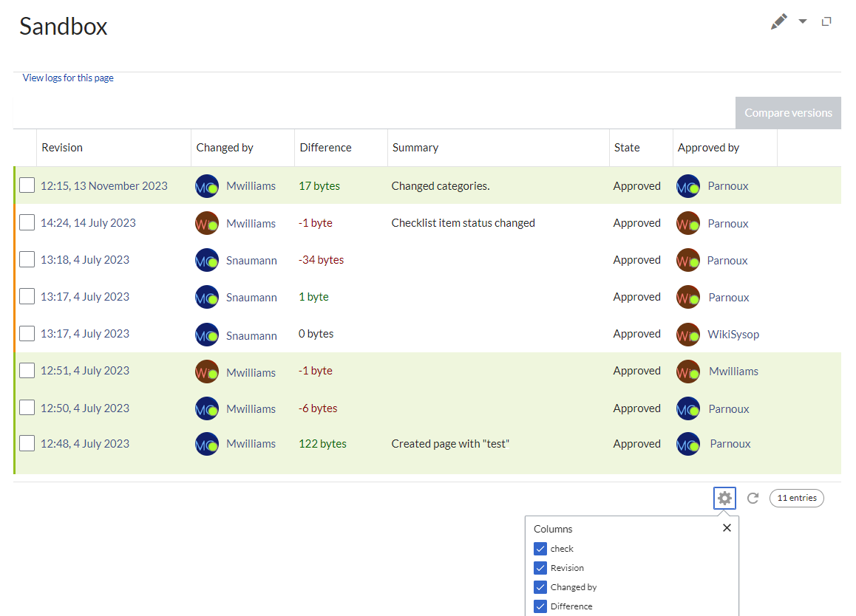Close the Columns popup
This screenshot has height=616, width=856.
tap(727, 527)
